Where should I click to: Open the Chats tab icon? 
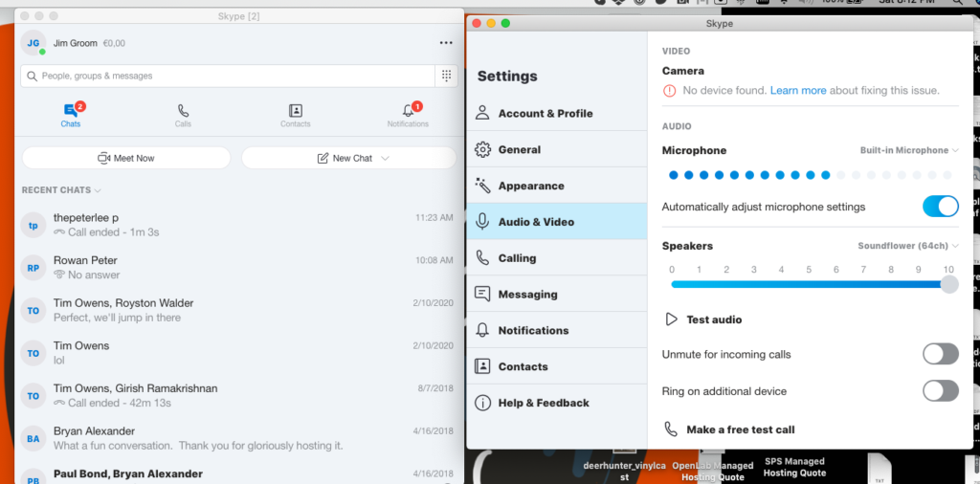coord(71,111)
